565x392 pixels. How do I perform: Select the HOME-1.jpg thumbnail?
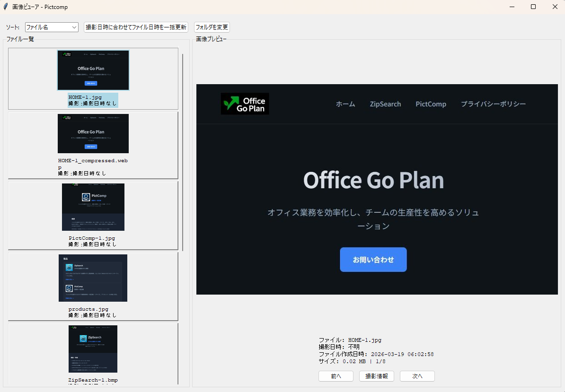point(93,70)
